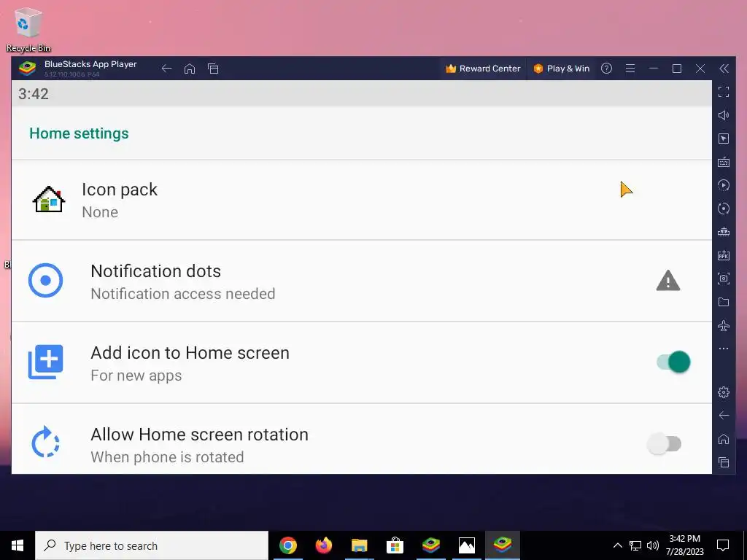Click the sync operations circular icon

(724, 209)
